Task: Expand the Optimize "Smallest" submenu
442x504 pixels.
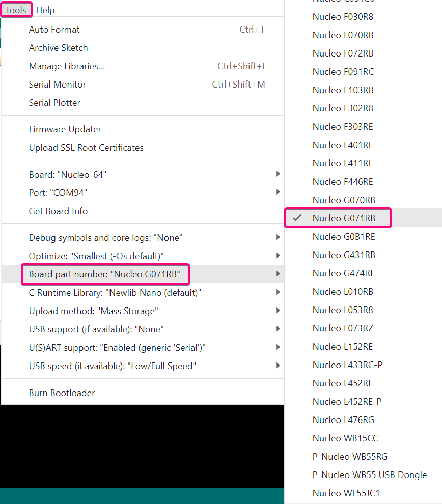Action: pos(143,256)
